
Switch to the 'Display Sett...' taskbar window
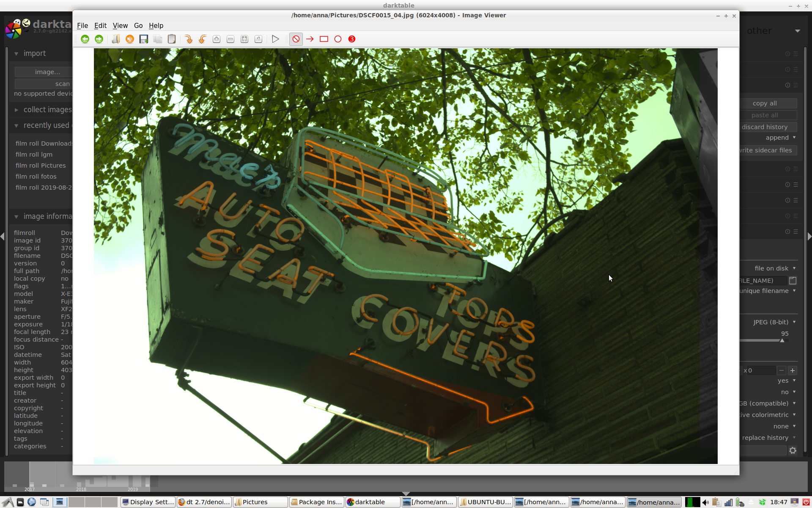pos(148,502)
